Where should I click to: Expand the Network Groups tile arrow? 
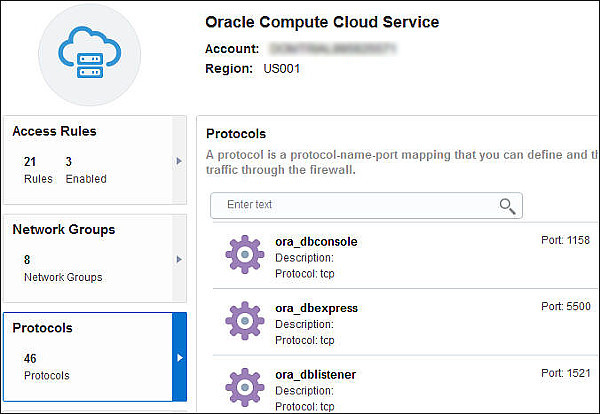coord(179,259)
